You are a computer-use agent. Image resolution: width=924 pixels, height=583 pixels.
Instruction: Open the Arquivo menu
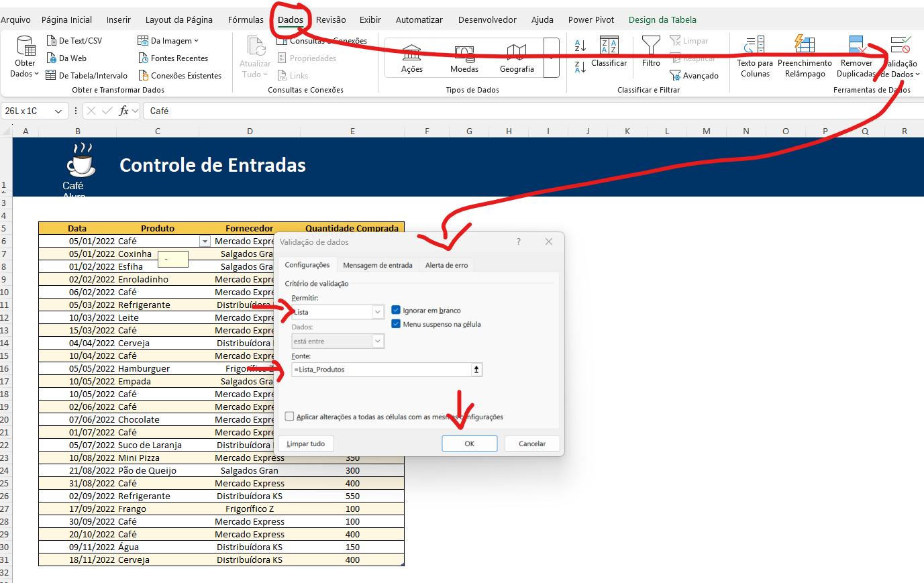point(15,19)
